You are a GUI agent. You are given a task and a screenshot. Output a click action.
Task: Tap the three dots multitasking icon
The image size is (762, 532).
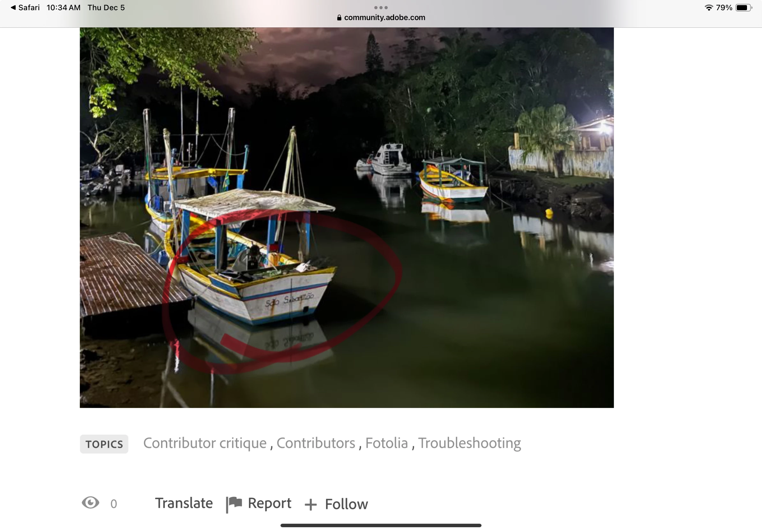(x=381, y=7)
